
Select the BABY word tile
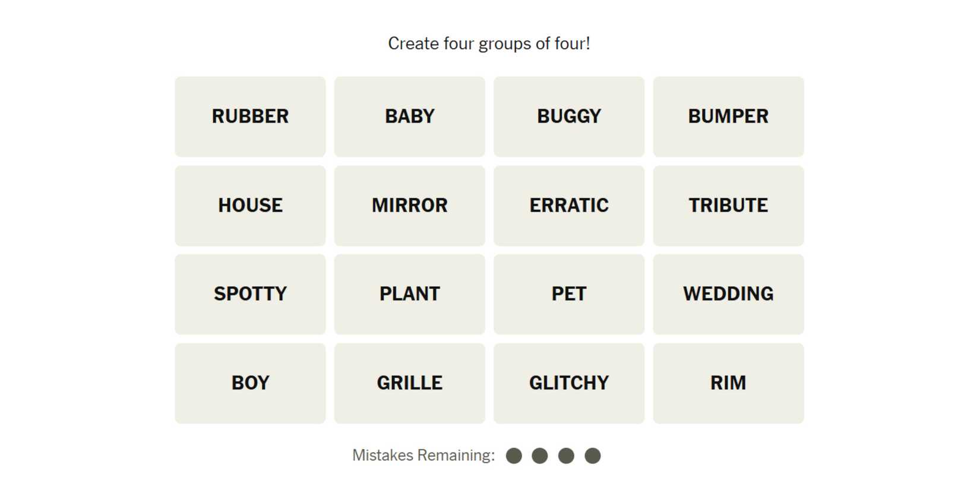tap(409, 116)
